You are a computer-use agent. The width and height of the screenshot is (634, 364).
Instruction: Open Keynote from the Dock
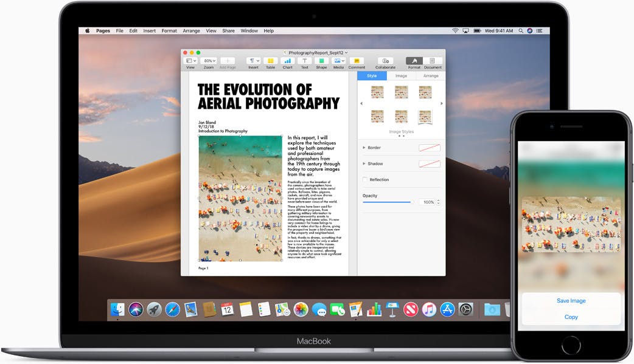tap(392, 310)
